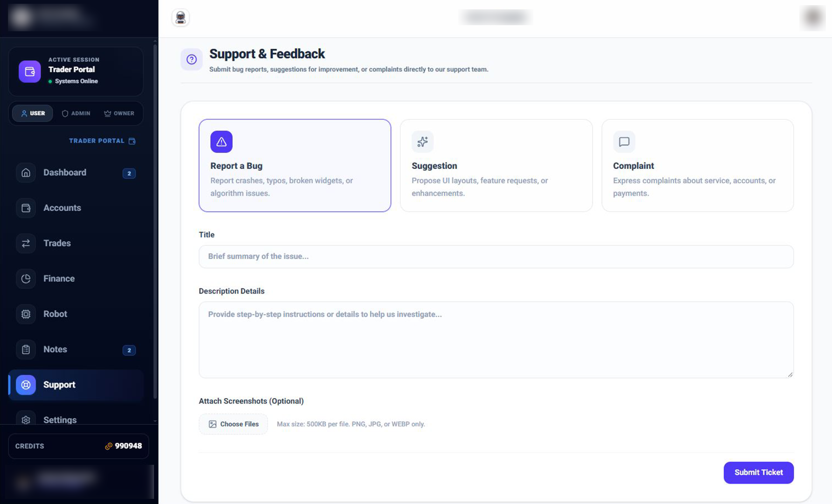Open the Trades section

[x=76, y=243]
